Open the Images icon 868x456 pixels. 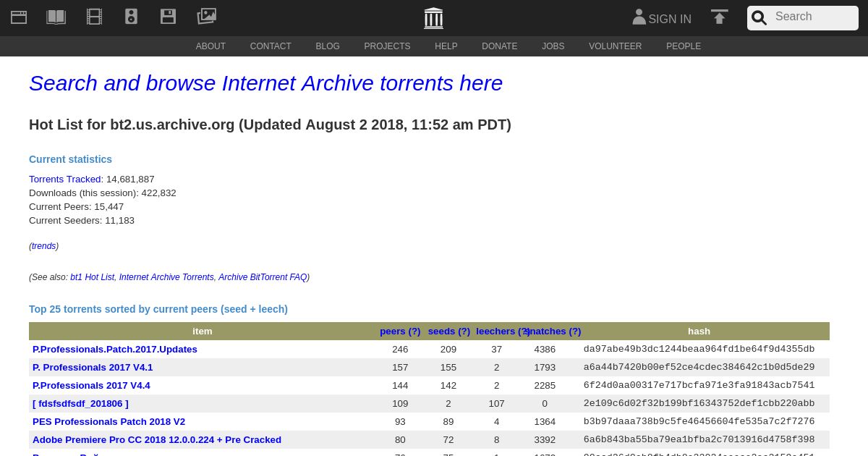coord(206,16)
